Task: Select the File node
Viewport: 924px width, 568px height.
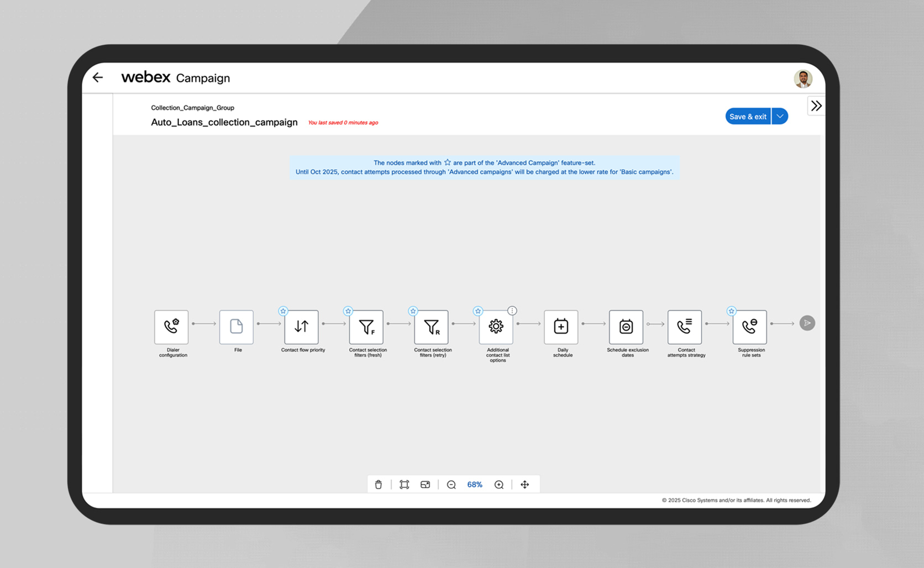Action: [x=237, y=327]
